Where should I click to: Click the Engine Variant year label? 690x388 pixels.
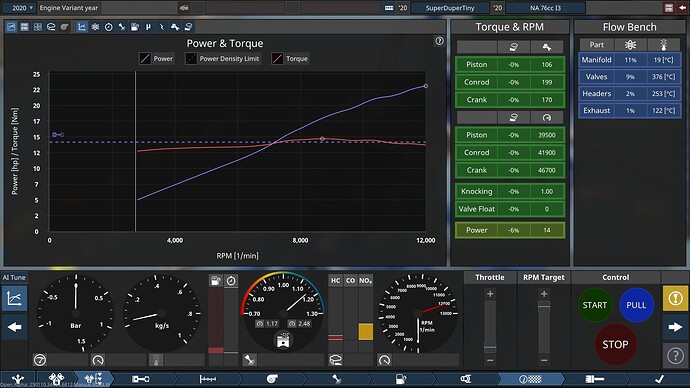point(69,7)
